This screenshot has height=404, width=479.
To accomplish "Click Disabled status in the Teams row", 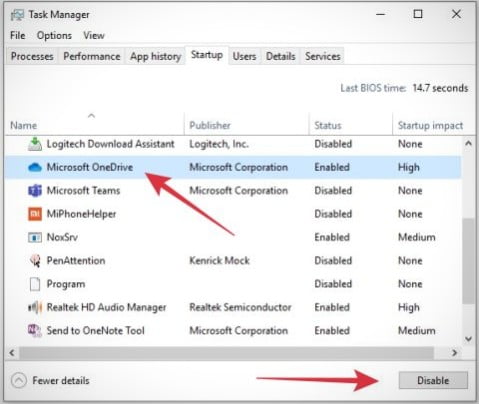I will coord(333,191).
